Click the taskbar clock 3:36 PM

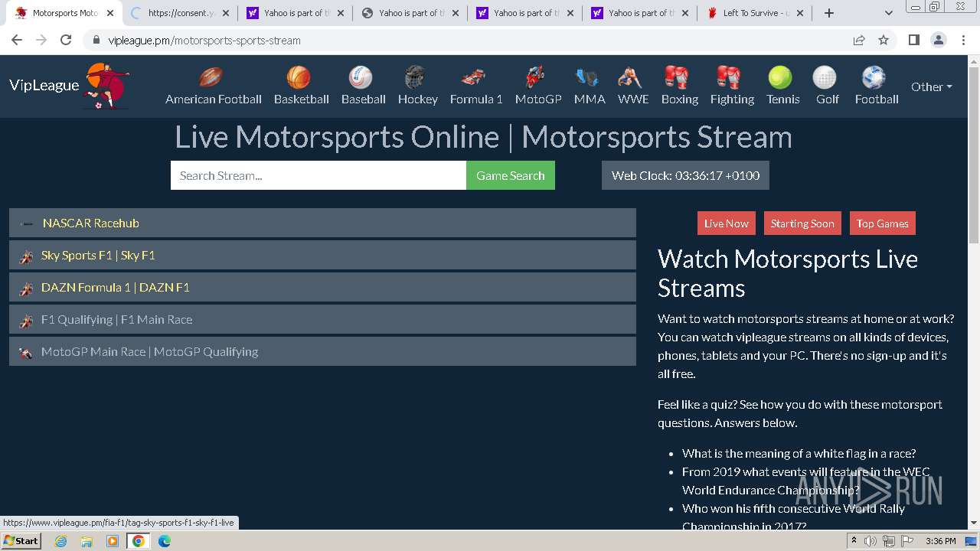[940, 541]
